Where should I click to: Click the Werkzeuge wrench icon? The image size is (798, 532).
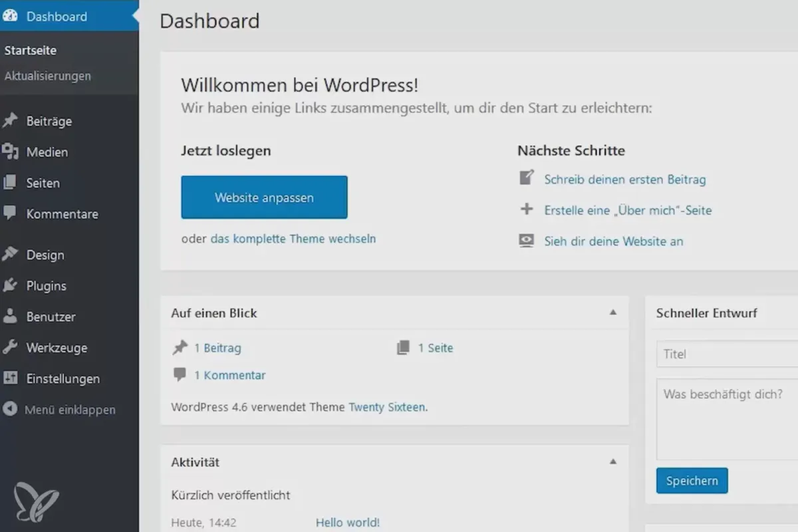click(10, 348)
